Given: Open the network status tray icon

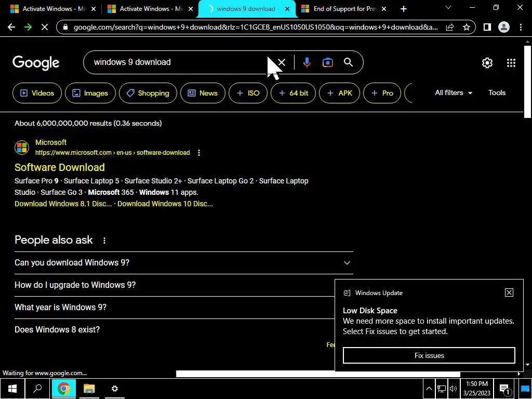Looking at the screenshot, I should click(441, 389).
